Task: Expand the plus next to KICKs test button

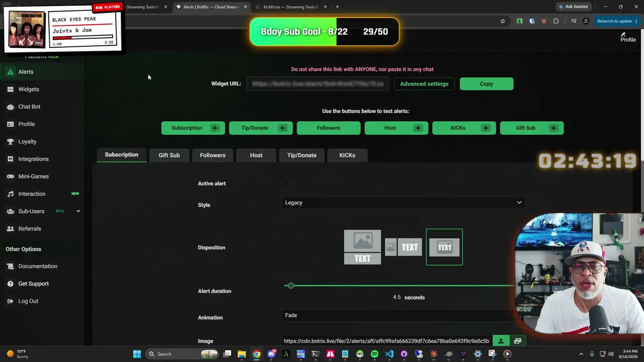Action: (x=486, y=128)
